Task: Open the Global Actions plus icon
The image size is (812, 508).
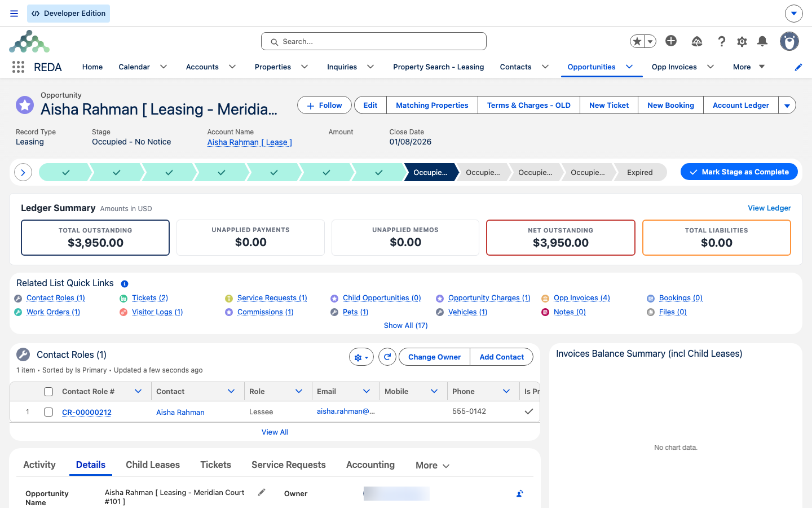Action: click(671, 41)
